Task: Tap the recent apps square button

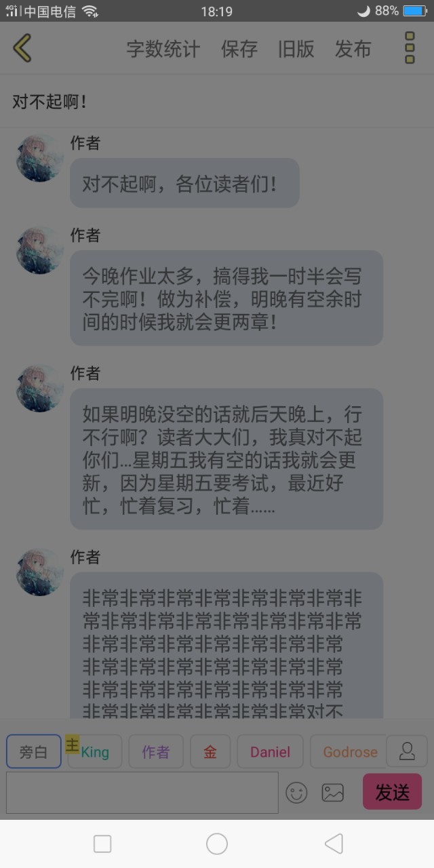Action: pyautogui.click(x=102, y=844)
